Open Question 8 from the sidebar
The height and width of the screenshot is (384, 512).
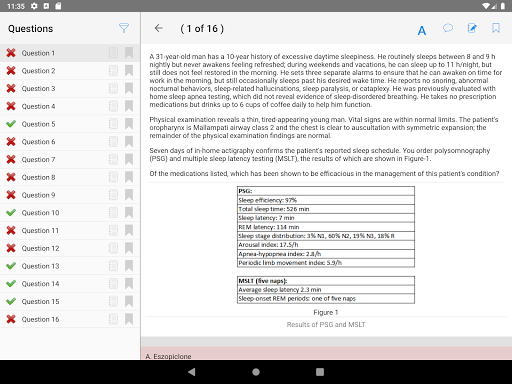pyautogui.click(x=70, y=177)
